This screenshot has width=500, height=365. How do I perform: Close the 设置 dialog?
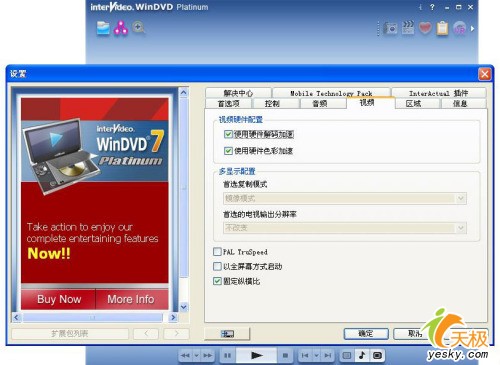pos(485,74)
